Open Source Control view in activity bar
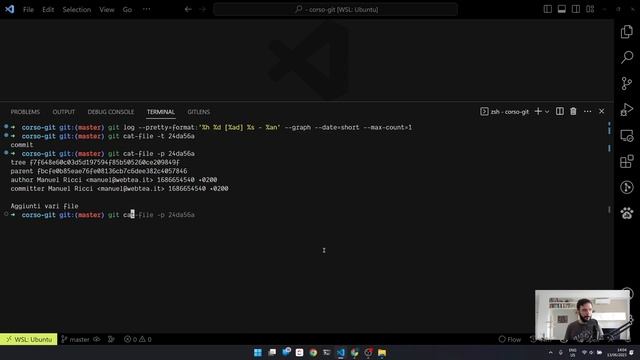Image resolution: width=640 pixels, height=360 pixels. tap(627, 84)
